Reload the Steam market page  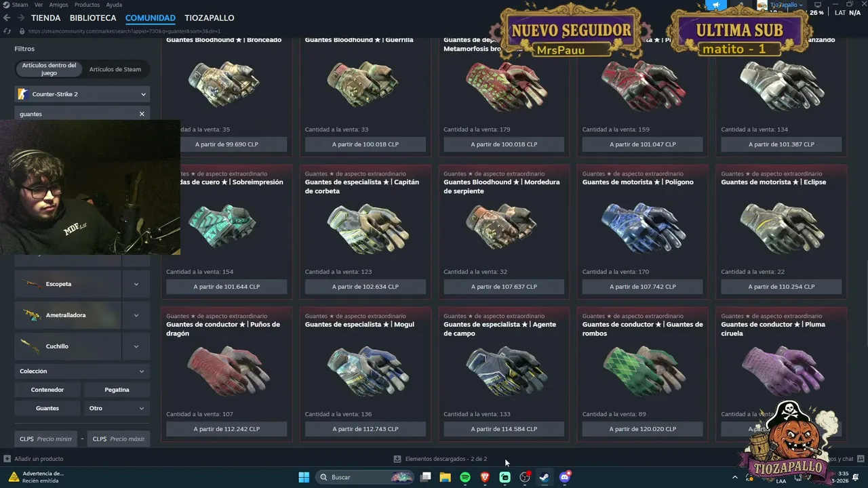coord(7,31)
